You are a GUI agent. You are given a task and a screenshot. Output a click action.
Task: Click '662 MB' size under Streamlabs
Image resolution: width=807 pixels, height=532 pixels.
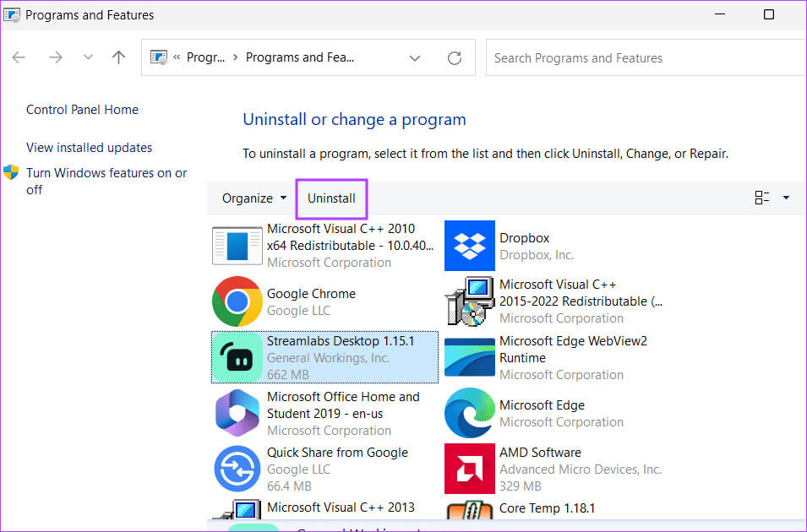[x=287, y=375]
